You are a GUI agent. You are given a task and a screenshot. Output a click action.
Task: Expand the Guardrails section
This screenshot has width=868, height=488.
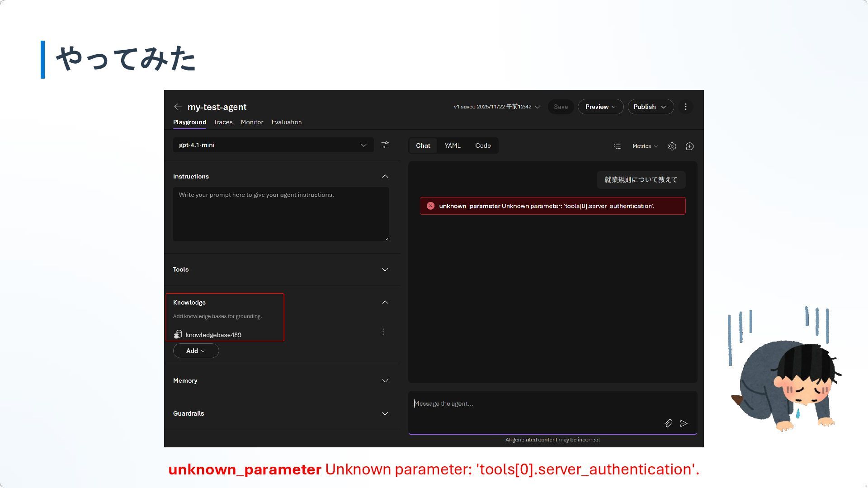pyautogui.click(x=385, y=413)
